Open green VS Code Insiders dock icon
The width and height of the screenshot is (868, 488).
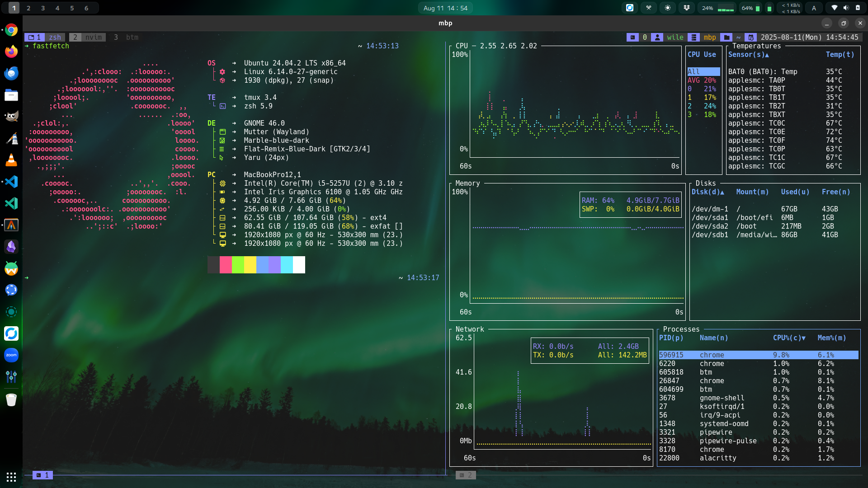coord(11,203)
